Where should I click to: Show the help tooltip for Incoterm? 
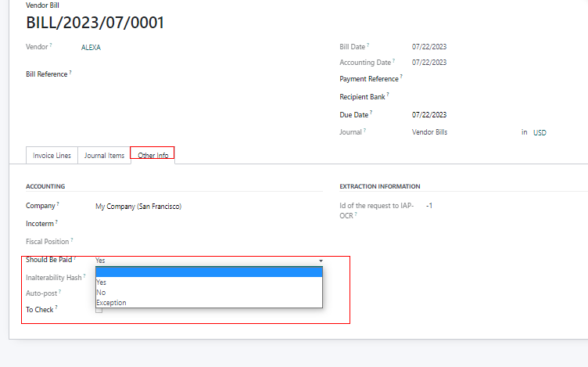[57, 221]
